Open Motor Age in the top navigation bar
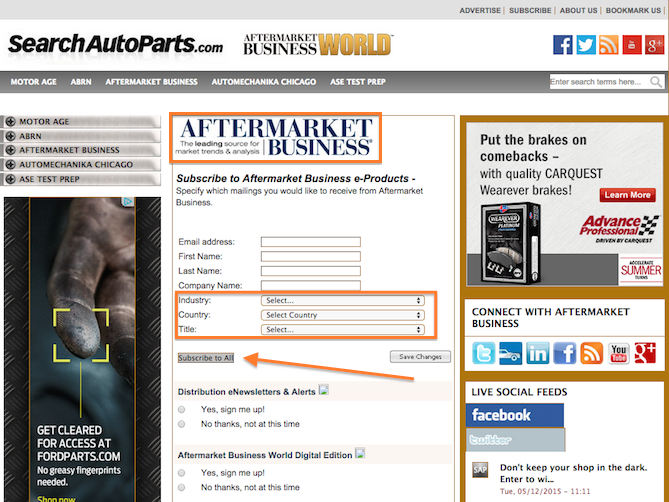The height and width of the screenshot is (502, 669). pos(33,81)
